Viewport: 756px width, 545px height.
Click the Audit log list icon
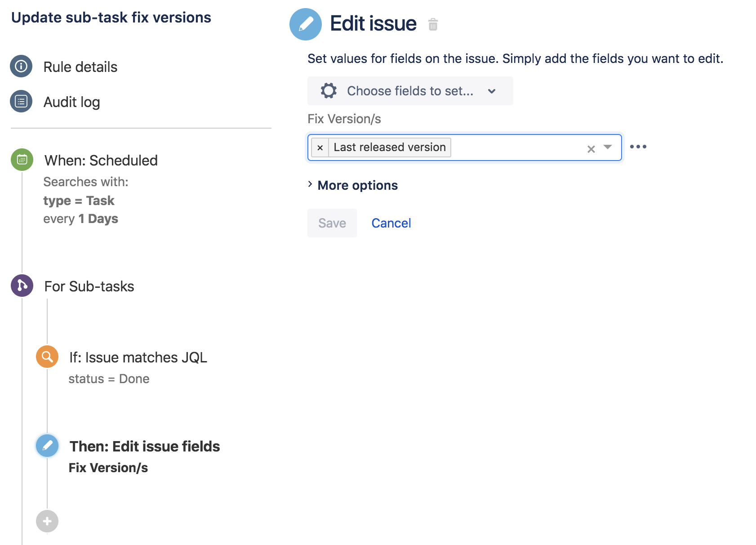(21, 102)
